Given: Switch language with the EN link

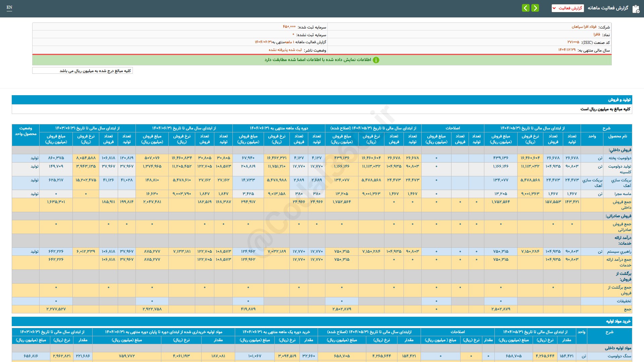Looking at the screenshot, I should [x=9, y=7].
